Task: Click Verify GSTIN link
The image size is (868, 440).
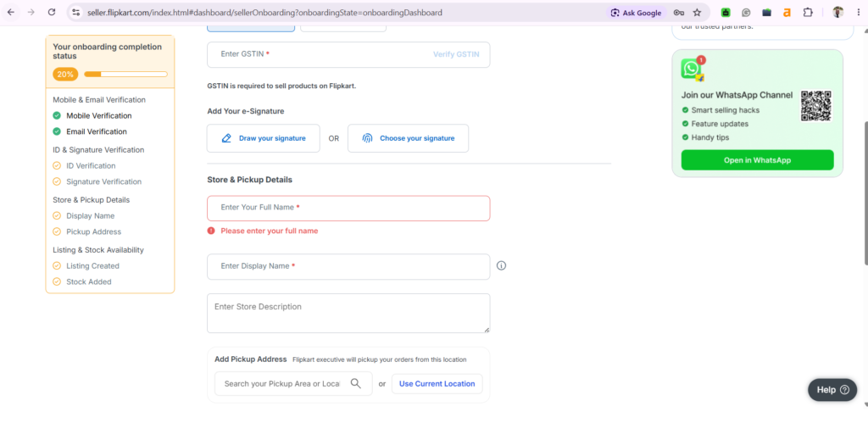Action: coord(456,54)
